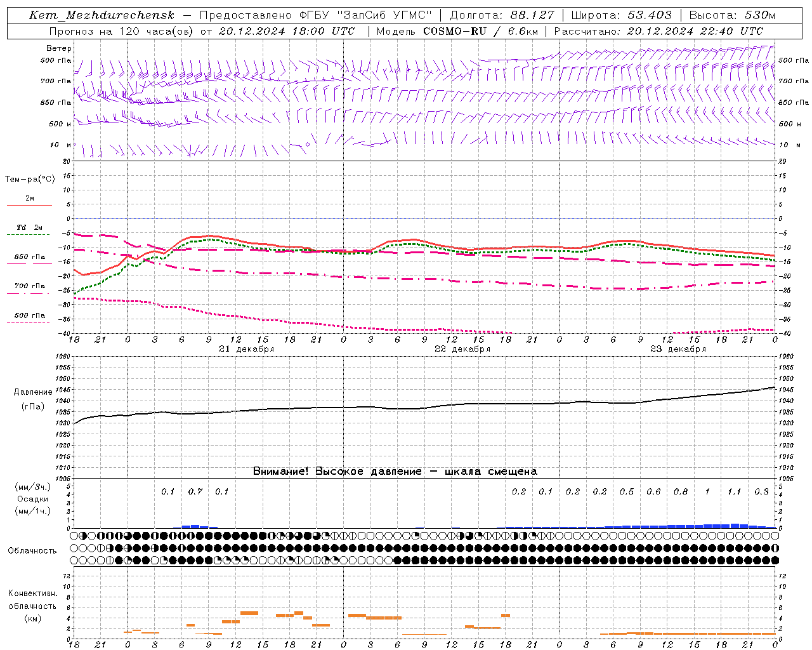Click the Тем-ра(°C) temperature panel label
This screenshot has height=650, width=812.
(x=30, y=180)
